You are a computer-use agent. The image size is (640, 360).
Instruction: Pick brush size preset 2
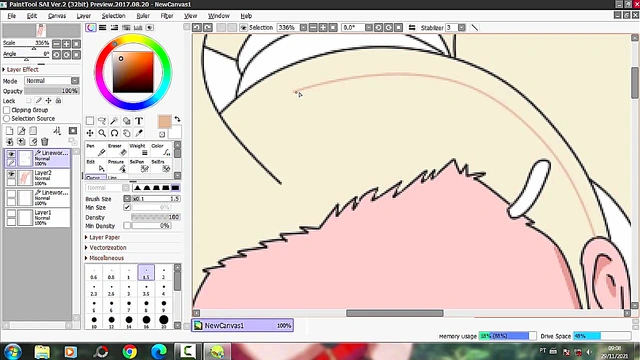164,273
